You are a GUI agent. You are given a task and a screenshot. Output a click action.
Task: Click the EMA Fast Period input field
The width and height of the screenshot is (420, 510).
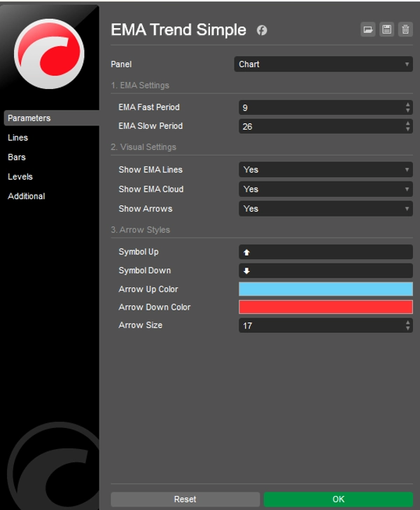pyautogui.click(x=321, y=108)
